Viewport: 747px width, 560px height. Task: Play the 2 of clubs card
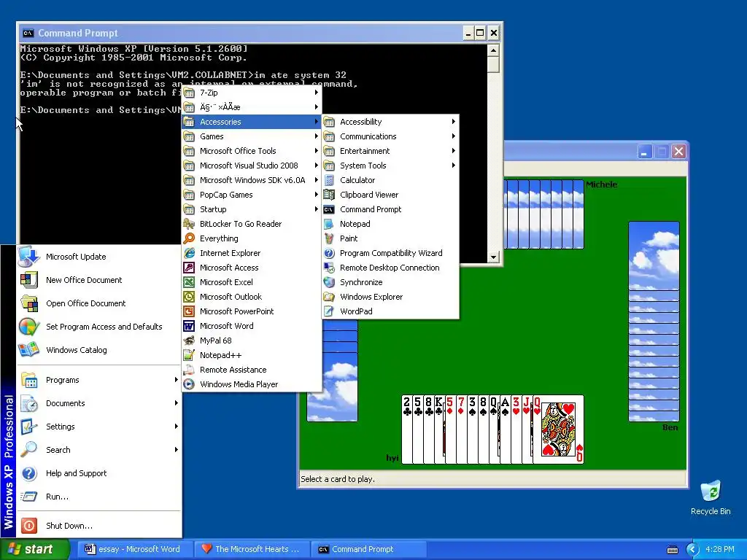click(407, 429)
